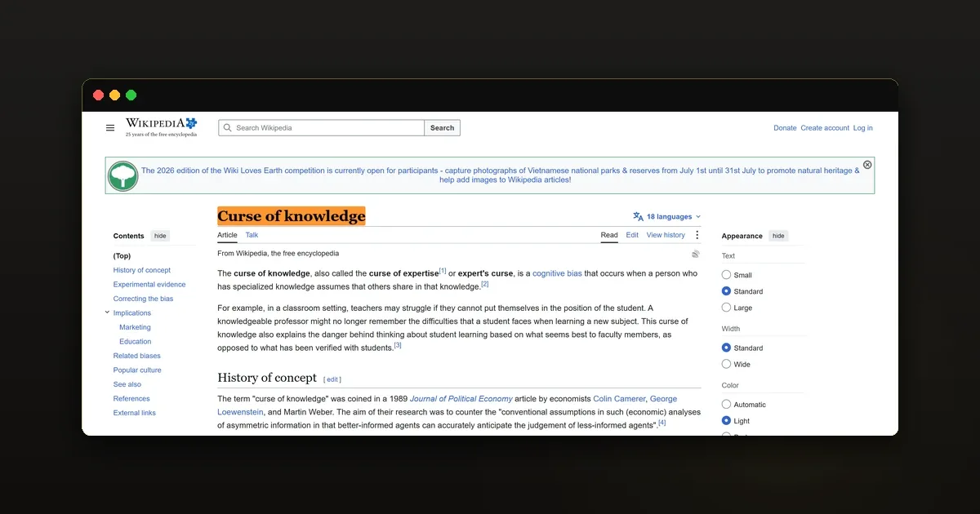Click the listen to article audio icon
This screenshot has width=980, height=514.
pos(696,254)
